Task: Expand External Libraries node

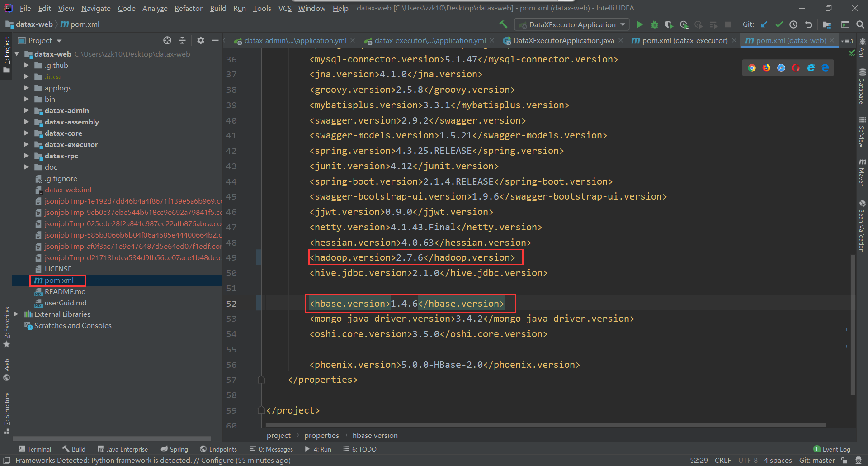Action: pyautogui.click(x=16, y=314)
